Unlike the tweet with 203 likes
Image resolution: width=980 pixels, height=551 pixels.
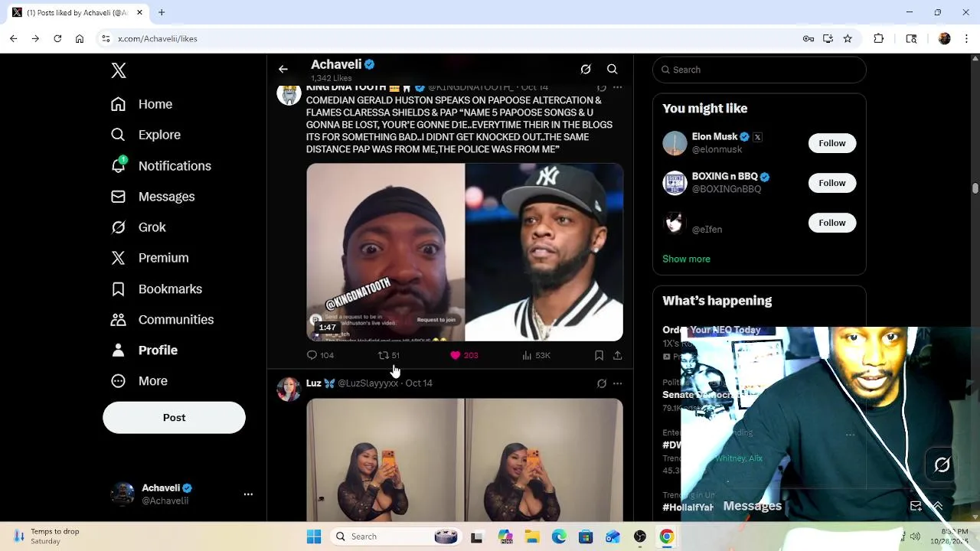pyautogui.click(x=464, y=355)
